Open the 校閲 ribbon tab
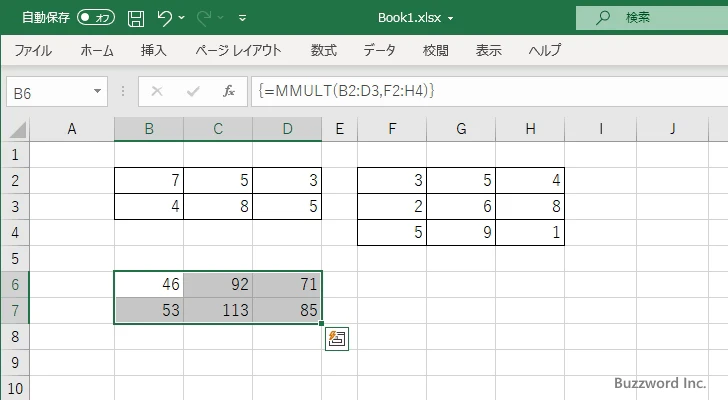728x400 pixels. click(436, 50)
